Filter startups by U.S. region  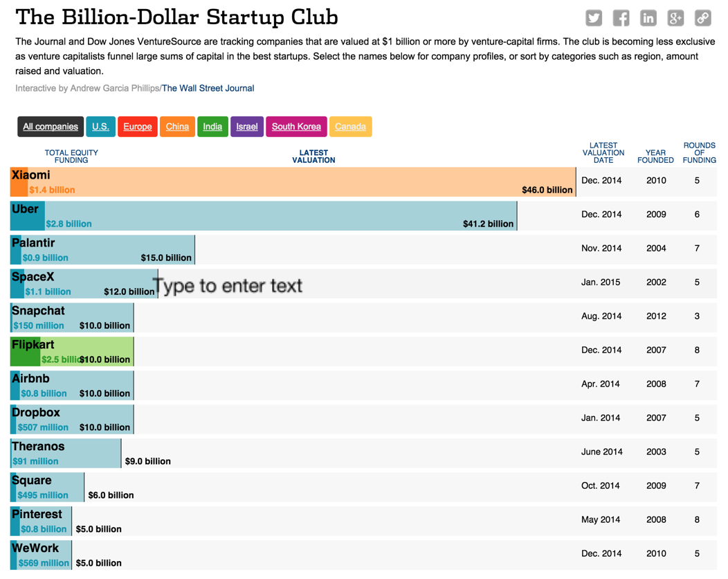click(100, 127)
